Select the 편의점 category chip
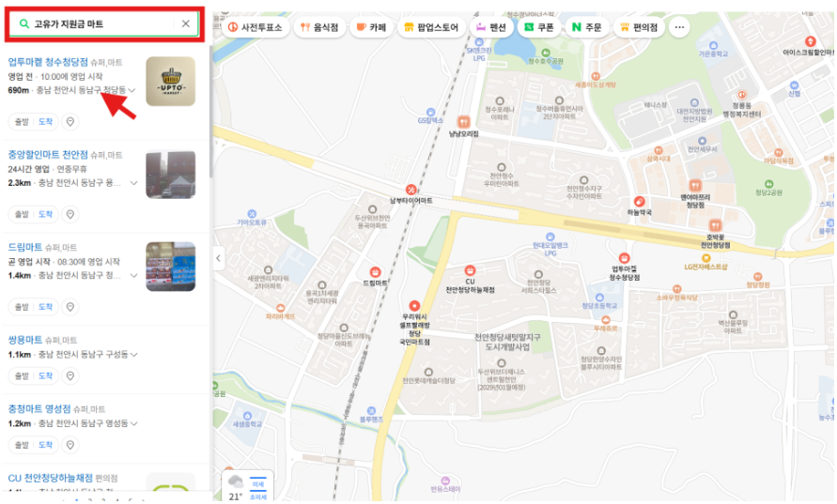 639,27
